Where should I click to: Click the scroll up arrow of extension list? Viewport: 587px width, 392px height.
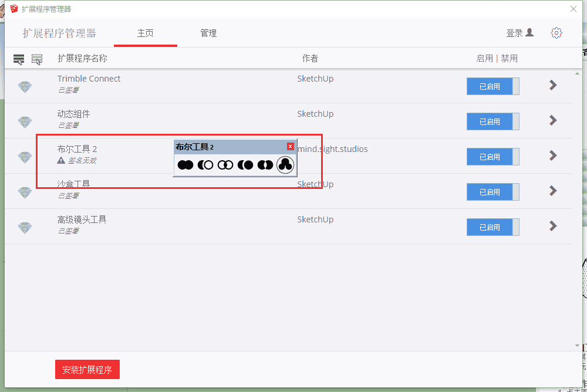click(577, 73)
